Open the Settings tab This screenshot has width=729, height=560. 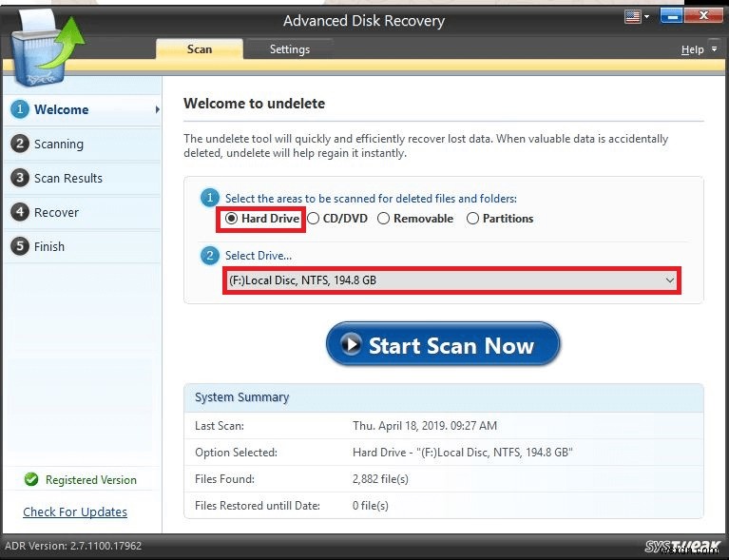point(290,48)
